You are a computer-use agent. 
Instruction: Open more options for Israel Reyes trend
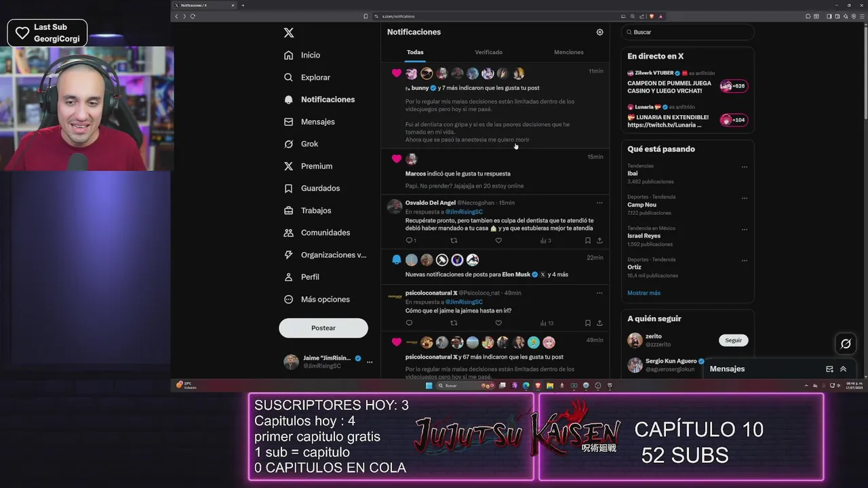pyautogui.click(x=745, y=229)
